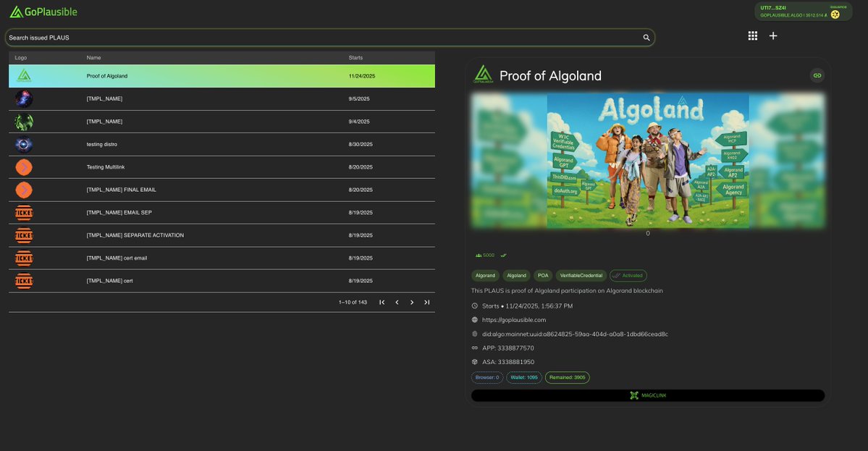Click the 8/30/2025 start date cell
Screen dimensions: 868x451
click(361, 145)
